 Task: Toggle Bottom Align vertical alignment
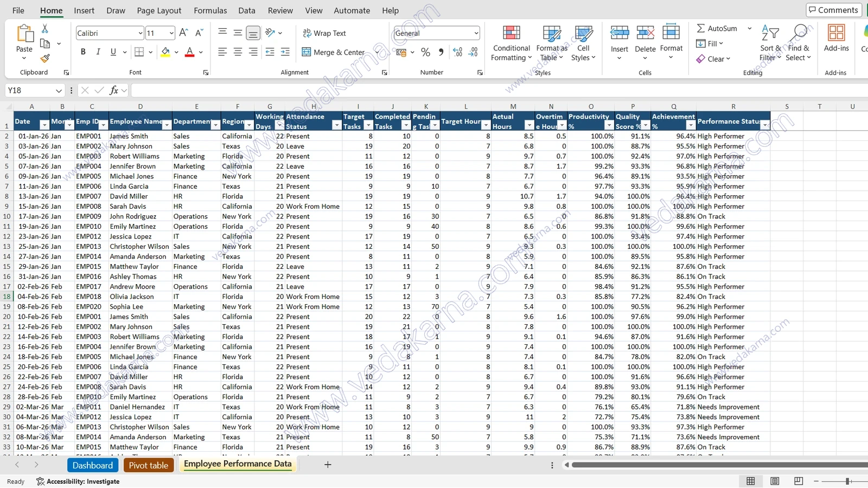253,33
